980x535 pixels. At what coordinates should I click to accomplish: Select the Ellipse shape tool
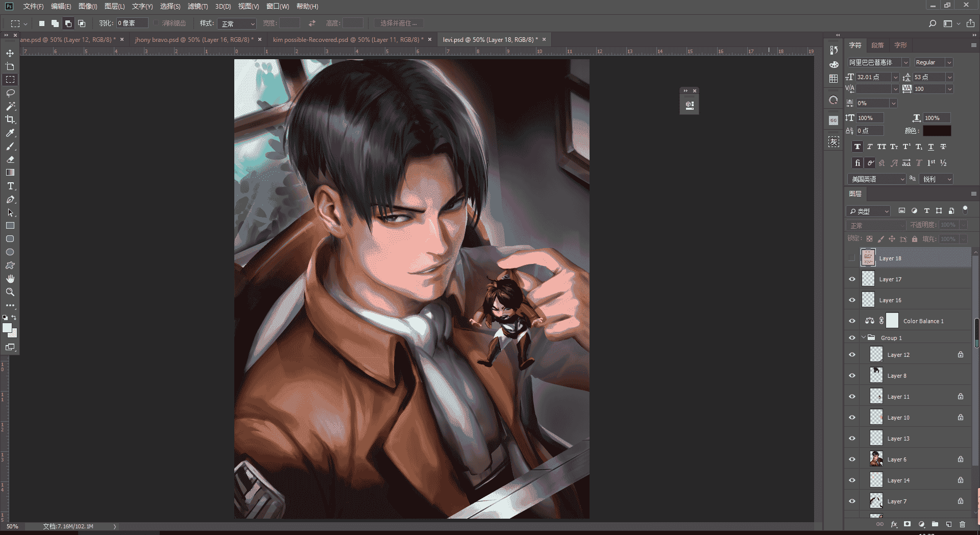click(x=10, y=252)
